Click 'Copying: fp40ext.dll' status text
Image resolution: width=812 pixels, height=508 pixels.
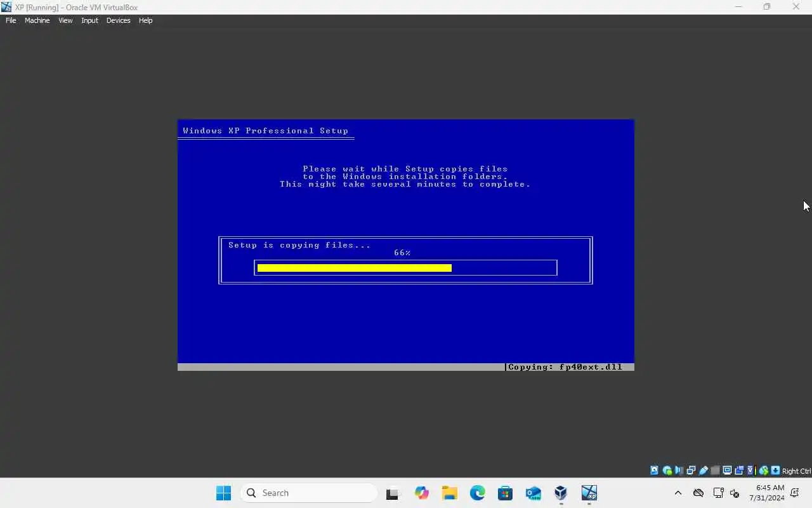tap(565, 367)
